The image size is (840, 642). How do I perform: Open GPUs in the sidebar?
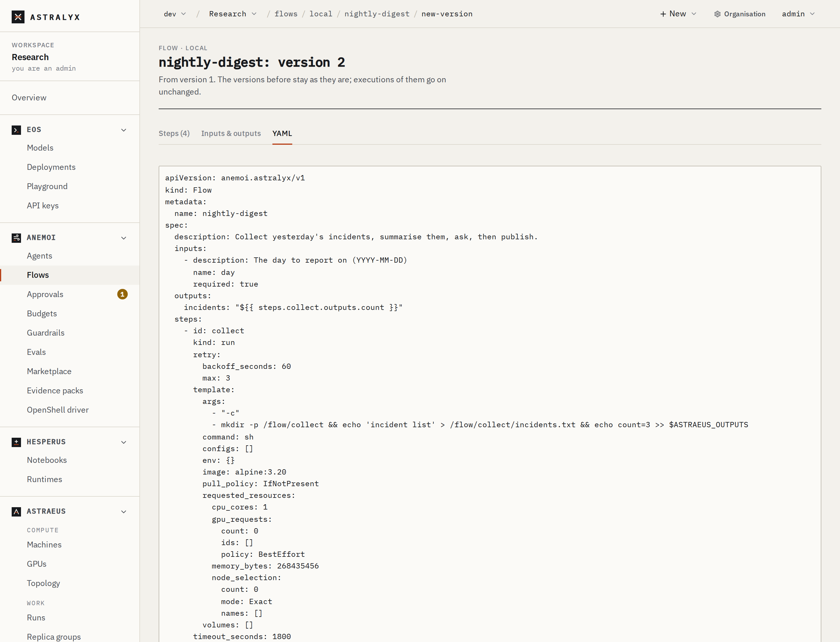click(37, 564)
